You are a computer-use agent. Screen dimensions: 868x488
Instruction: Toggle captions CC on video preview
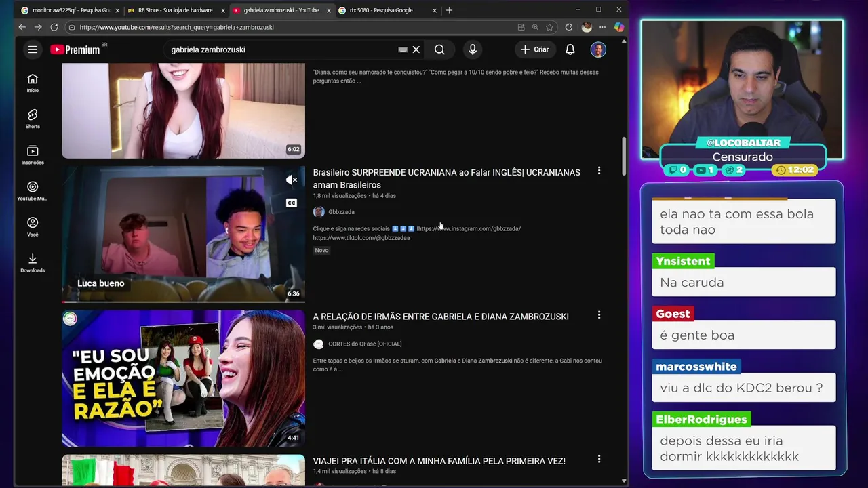(x=292, y=203)
